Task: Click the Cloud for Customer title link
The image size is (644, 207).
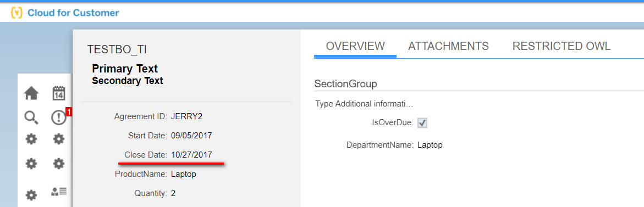Action: pos(73,13)
